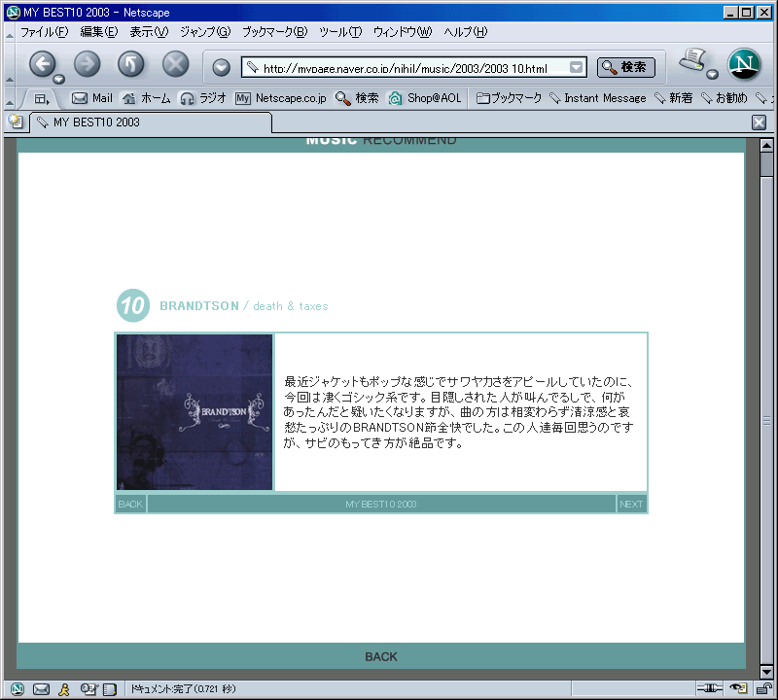Select the MY BEST10 2003 tab
This screenshot has width=778, height=700.
[x=151, y=122]
